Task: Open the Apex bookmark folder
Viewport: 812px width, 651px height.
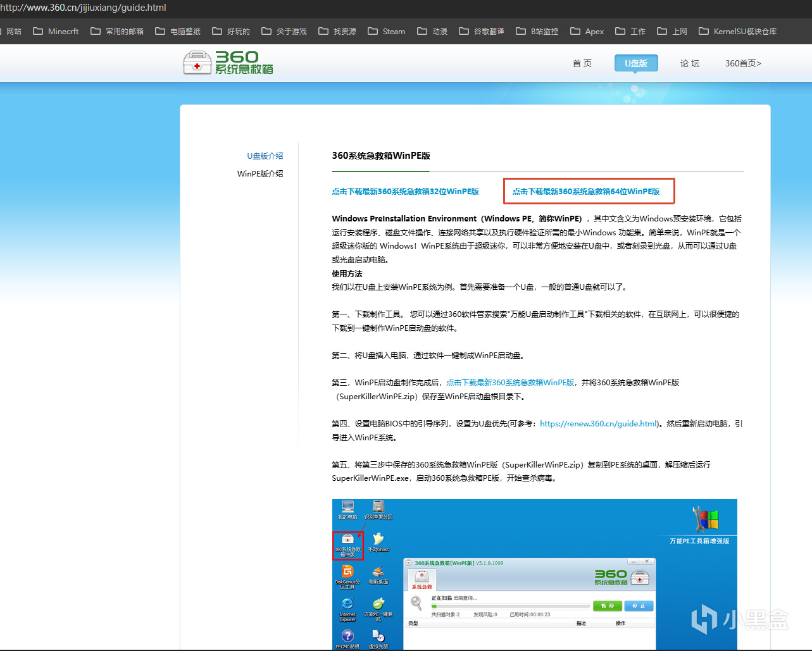Action: (587, 31)
